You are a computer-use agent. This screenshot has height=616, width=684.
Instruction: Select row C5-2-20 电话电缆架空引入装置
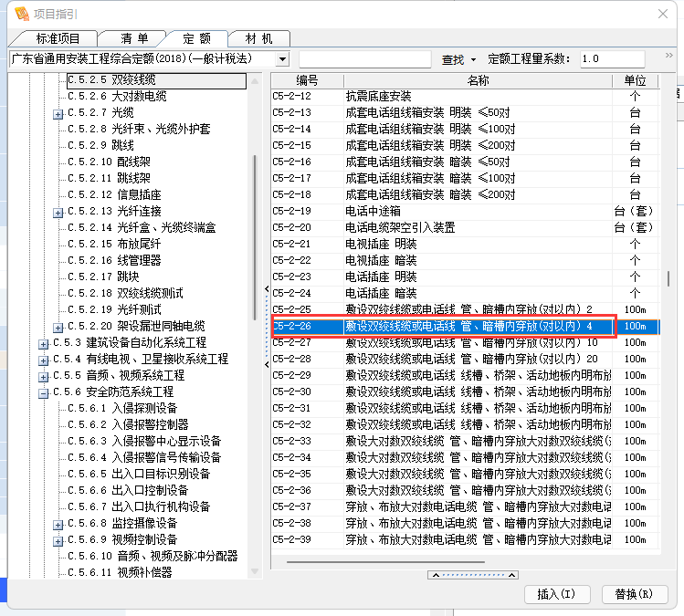[465, 227]
